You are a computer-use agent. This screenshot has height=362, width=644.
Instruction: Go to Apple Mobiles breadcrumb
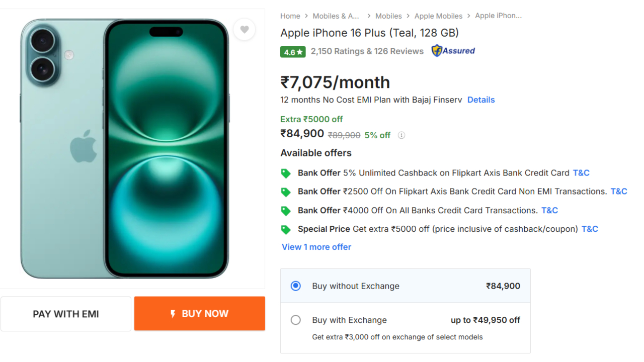coord(438,16)
